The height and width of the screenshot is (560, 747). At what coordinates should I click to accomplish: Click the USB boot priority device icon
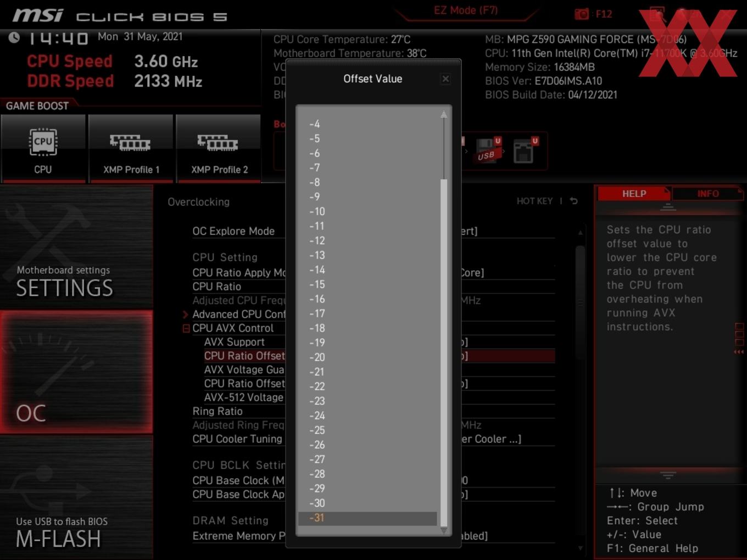pos(488,150)
